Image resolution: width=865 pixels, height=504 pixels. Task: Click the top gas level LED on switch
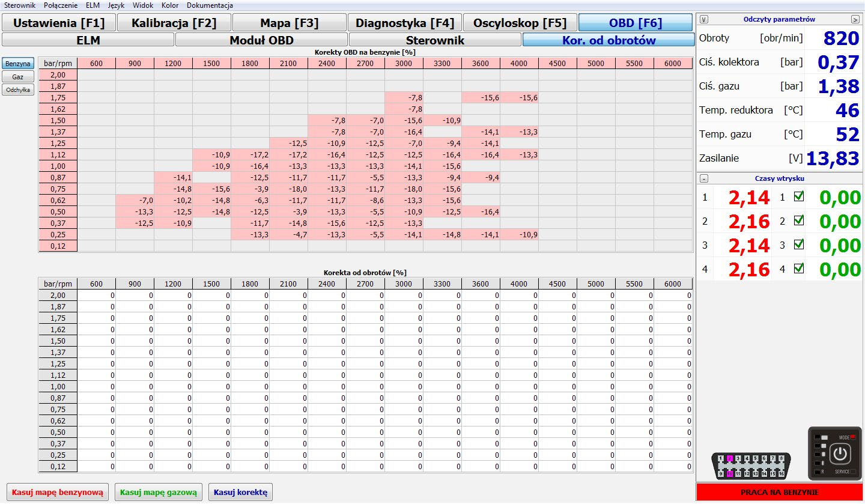[818, 437]
